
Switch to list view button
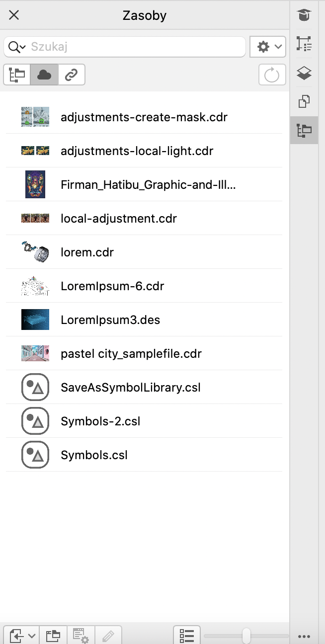tap(187, 636)
